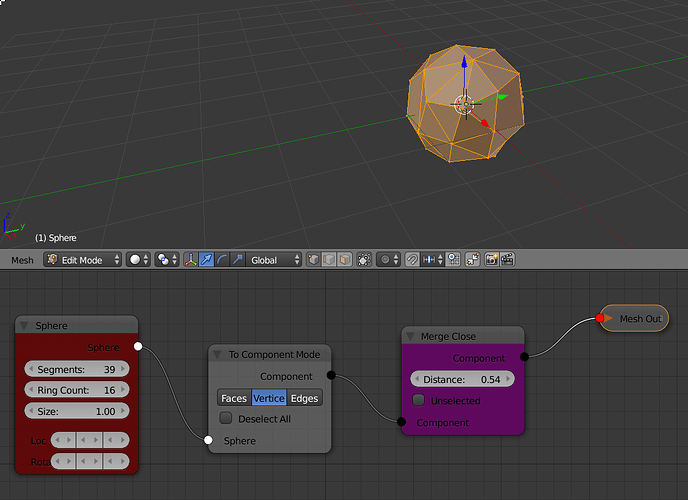The height and width of the screenshot is (500, 688).
Task: Click the green Y axis manipulator arrow
Action: (x=503, y=96)
